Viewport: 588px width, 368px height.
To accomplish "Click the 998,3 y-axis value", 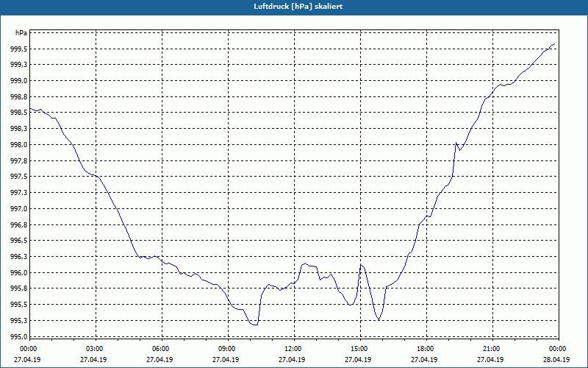I will point(18,129).
